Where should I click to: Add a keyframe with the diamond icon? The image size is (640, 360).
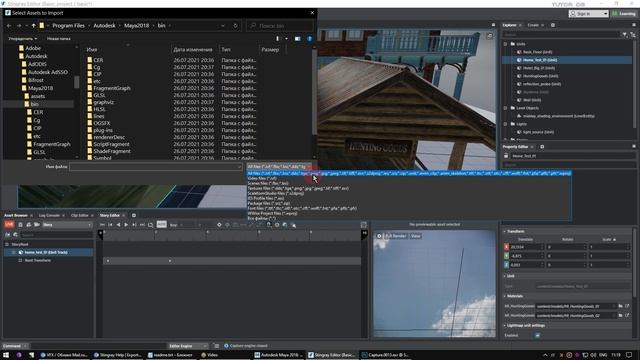[x=219, y=225]
